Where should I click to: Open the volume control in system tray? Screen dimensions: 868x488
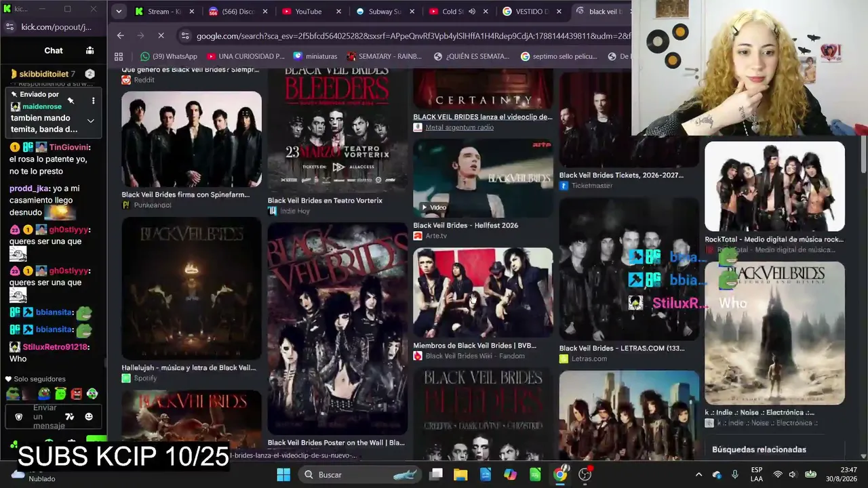792,474
